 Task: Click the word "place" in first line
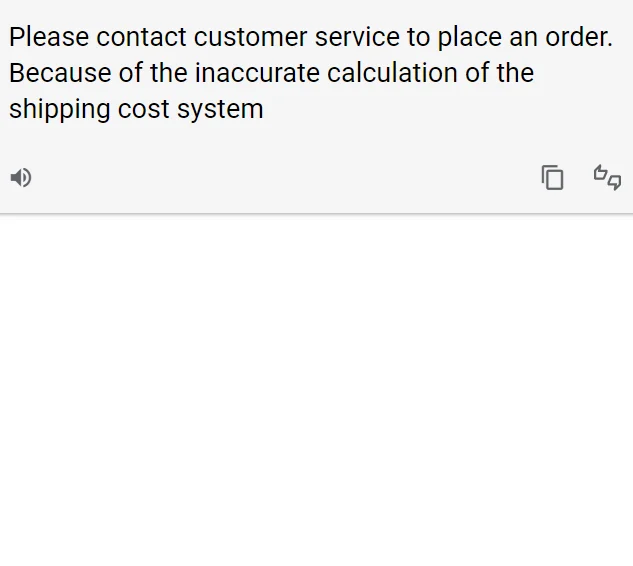pyautogui.click(x=470, y=38)
